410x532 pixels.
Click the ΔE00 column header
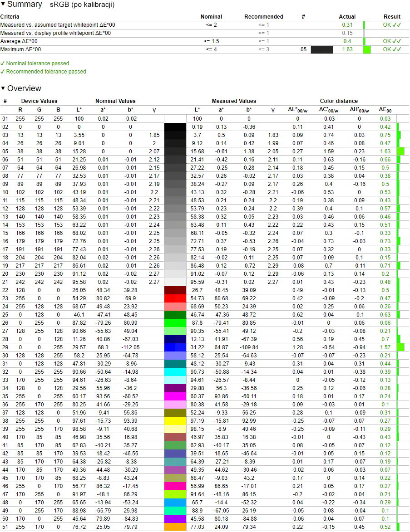pos(385,110)
